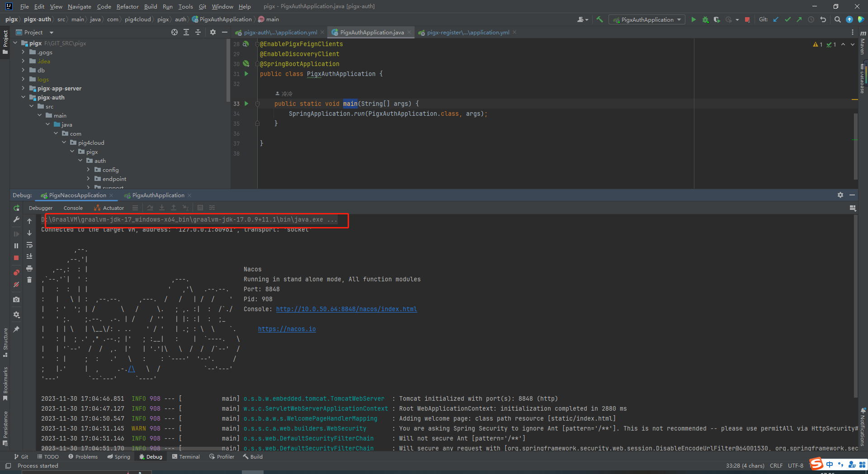
Task: Stop PigxNacosApplication with the red square
Action: pos(16,258)
